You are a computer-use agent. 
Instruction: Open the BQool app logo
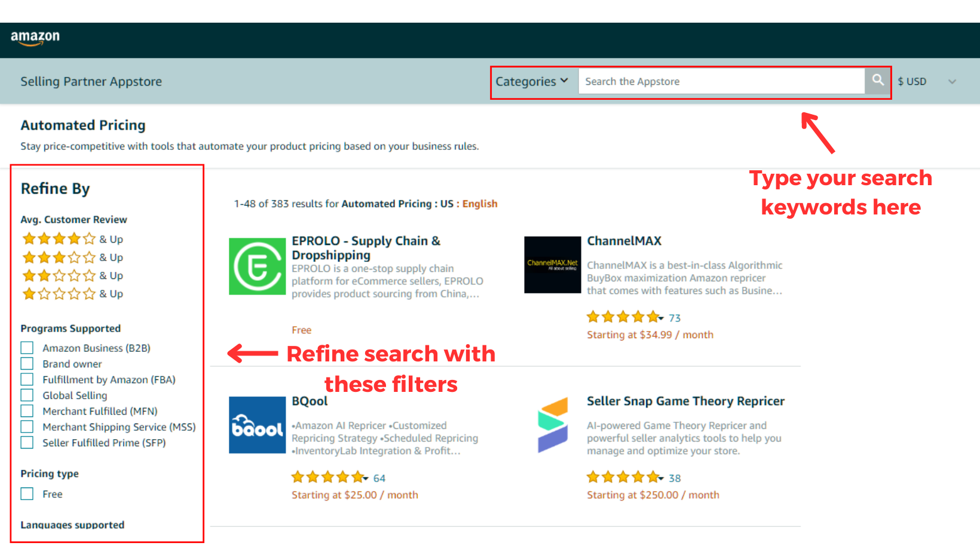(258, 425)
